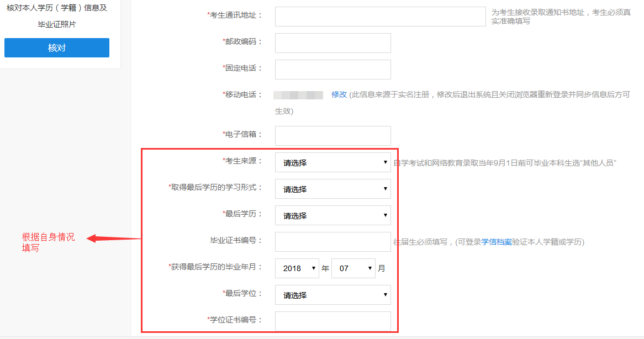The image size is (644, 339).
Task: Click the 毕业证书编号 input field
Action: [x=332, y=242]
